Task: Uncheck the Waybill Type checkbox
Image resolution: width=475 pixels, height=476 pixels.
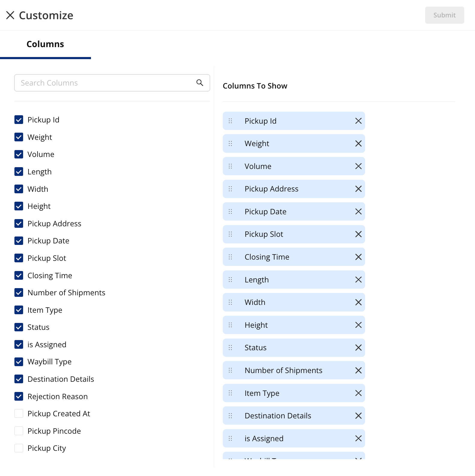Action: pos(19,362)
